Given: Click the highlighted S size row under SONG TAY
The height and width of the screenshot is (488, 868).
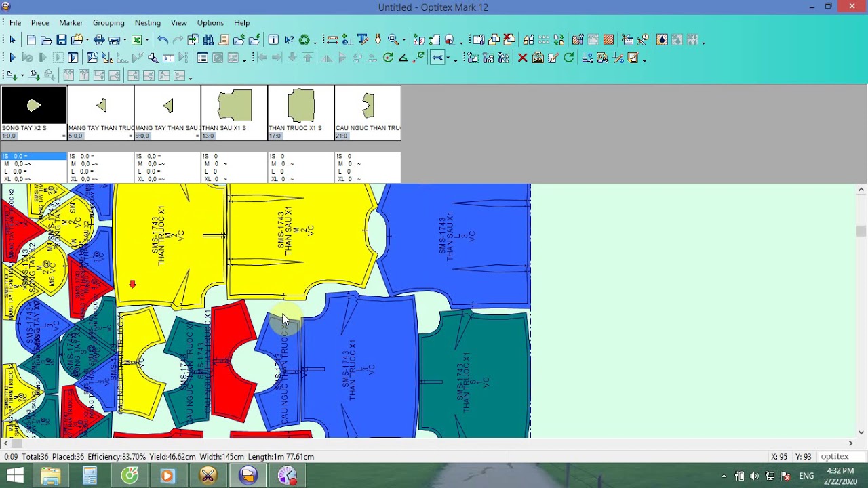Looking at the screenshot, I should point(34,157).
